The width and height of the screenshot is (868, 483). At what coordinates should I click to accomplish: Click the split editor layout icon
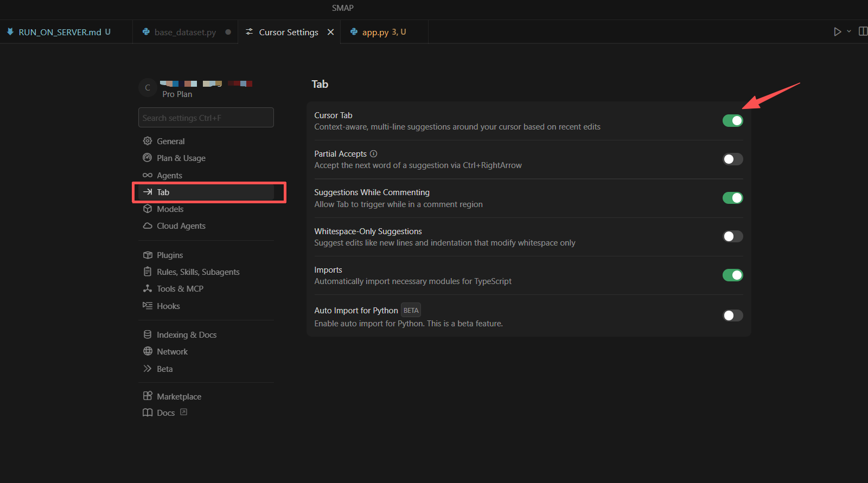point(863,31)
